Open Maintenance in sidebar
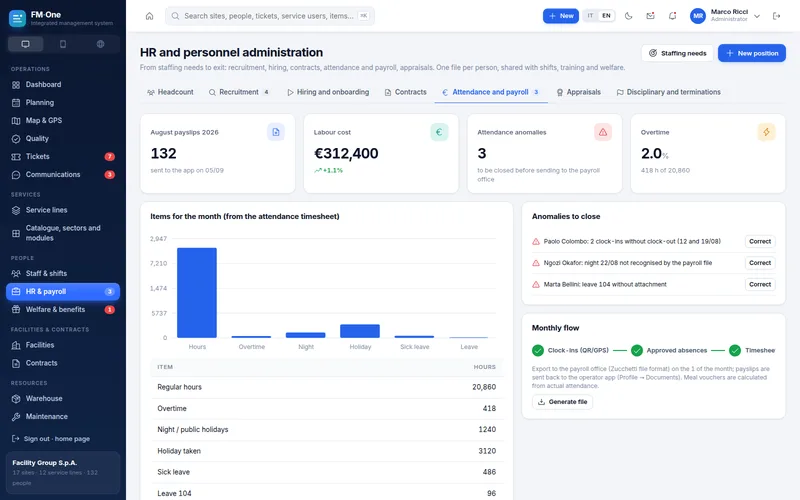 point(63,417)
